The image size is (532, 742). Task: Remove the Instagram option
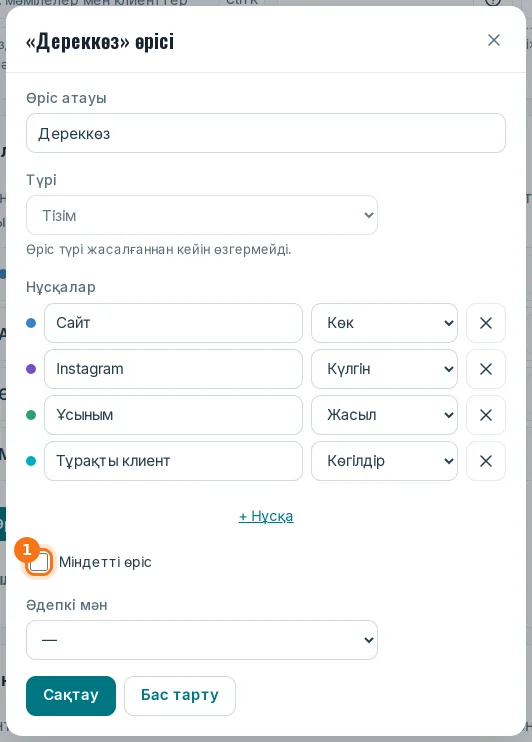tap(486, 369)
